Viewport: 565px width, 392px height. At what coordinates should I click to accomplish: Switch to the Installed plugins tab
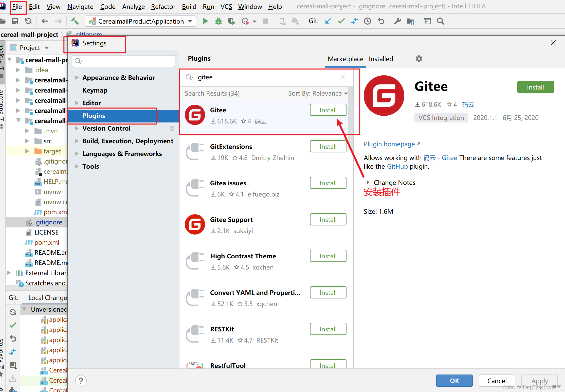[x=381, y=59]
